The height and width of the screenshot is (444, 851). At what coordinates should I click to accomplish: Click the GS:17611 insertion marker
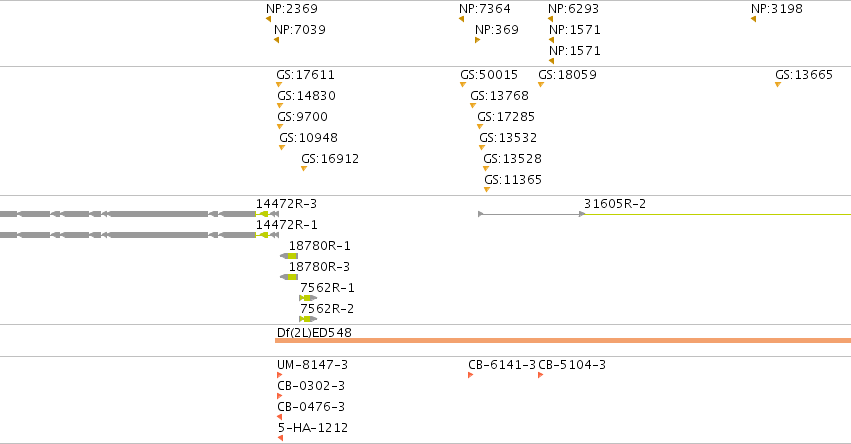pos(279,85)
